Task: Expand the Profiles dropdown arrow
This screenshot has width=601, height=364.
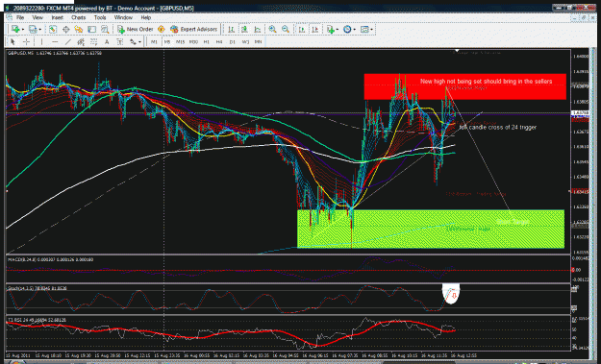Action: click(39, 30)
